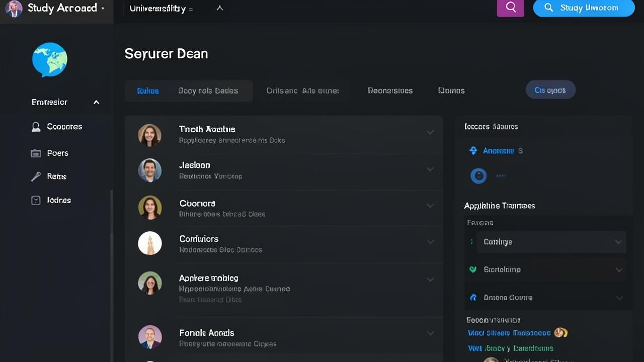Viewport: 644px width, 362px height.
Task: Switch to the Orilsane Arte emne tab
Action: pos(303,91)
